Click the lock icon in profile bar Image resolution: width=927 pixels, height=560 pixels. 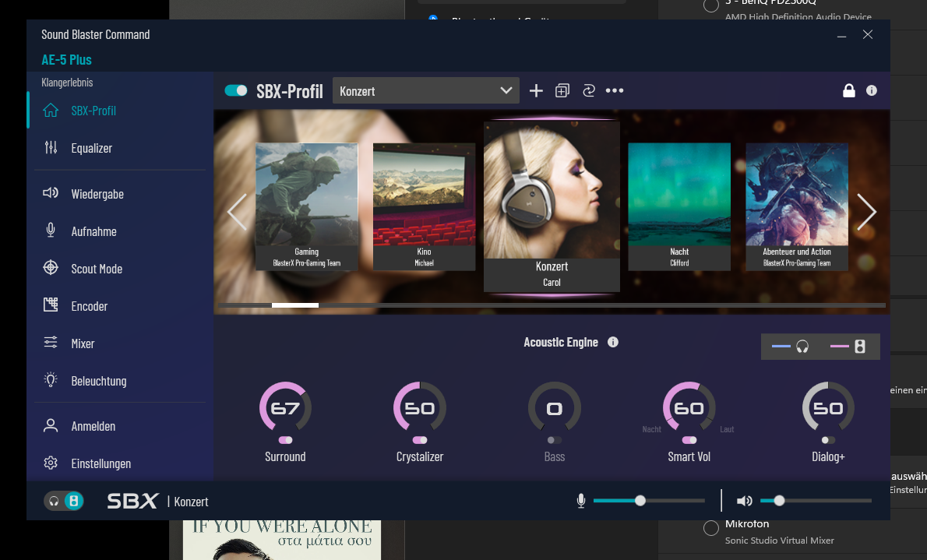pos(849,90)
